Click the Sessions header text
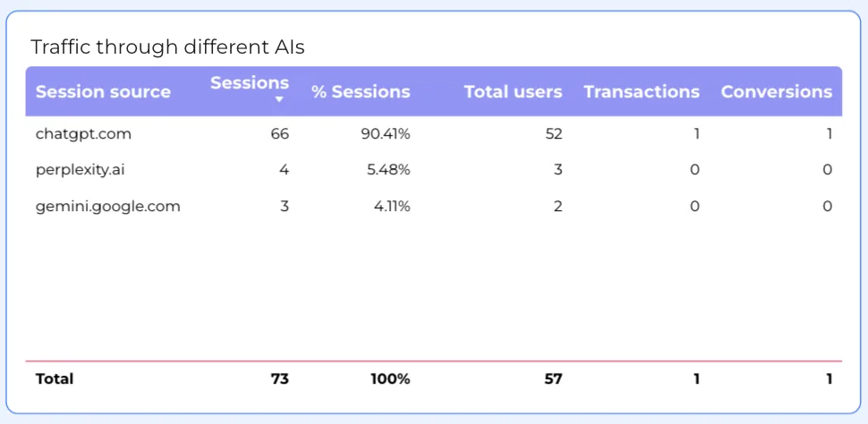Screen dimensions: 868x424 pos(250,82)
